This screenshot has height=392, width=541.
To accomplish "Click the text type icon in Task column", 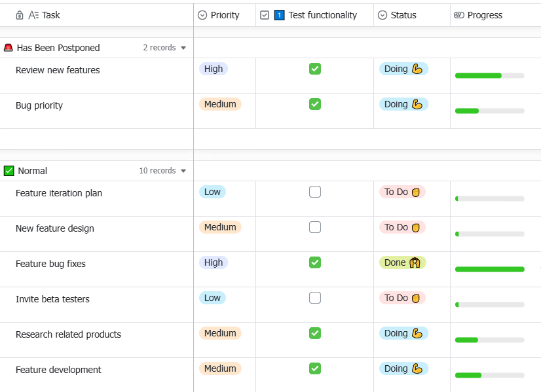I will point(33,15).
